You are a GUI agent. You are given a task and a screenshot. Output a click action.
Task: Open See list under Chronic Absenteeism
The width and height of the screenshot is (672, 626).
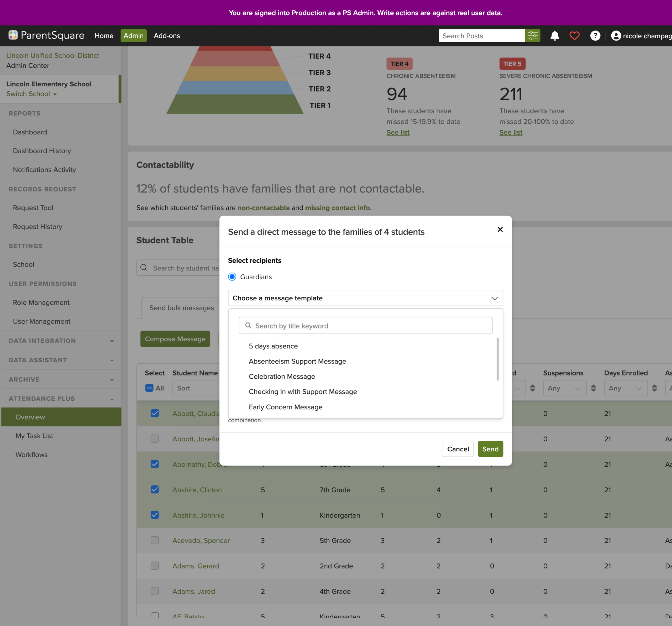[x=397, y=132]
